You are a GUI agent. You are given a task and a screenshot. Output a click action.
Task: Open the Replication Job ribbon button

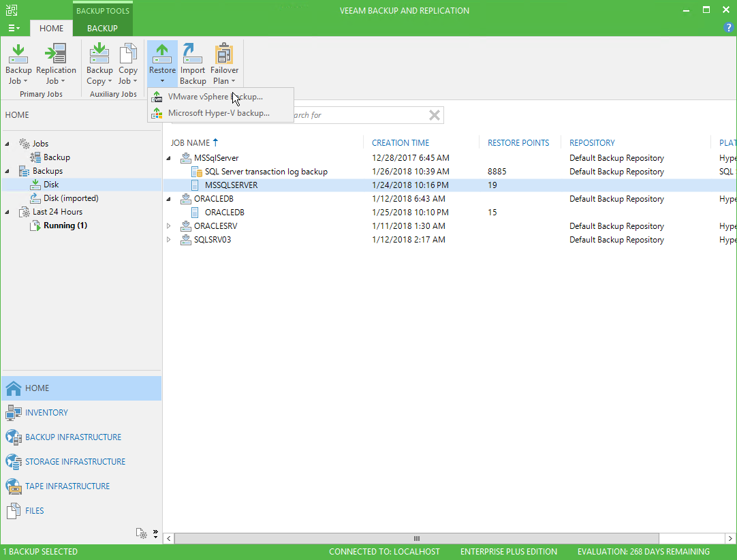tap(56, 64)
